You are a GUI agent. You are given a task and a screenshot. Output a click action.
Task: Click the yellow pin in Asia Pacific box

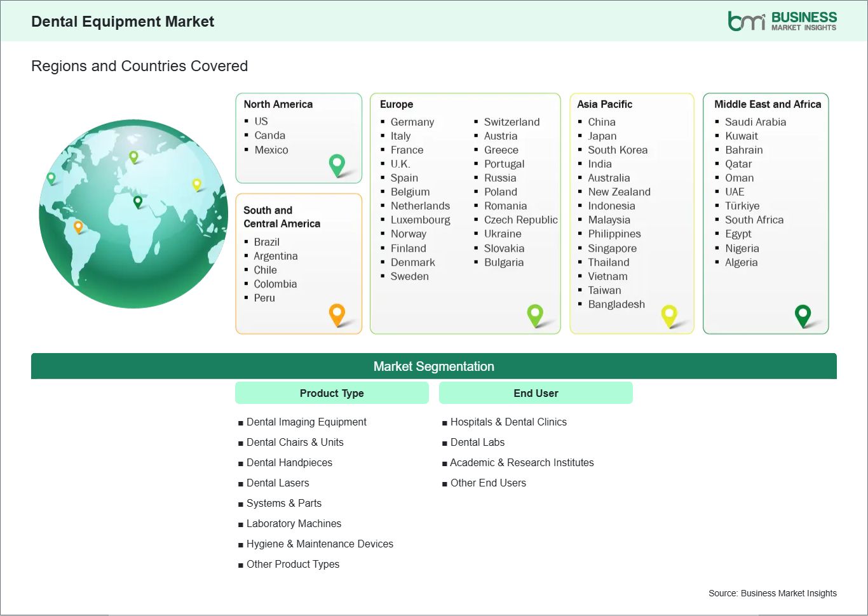[669, 315]
